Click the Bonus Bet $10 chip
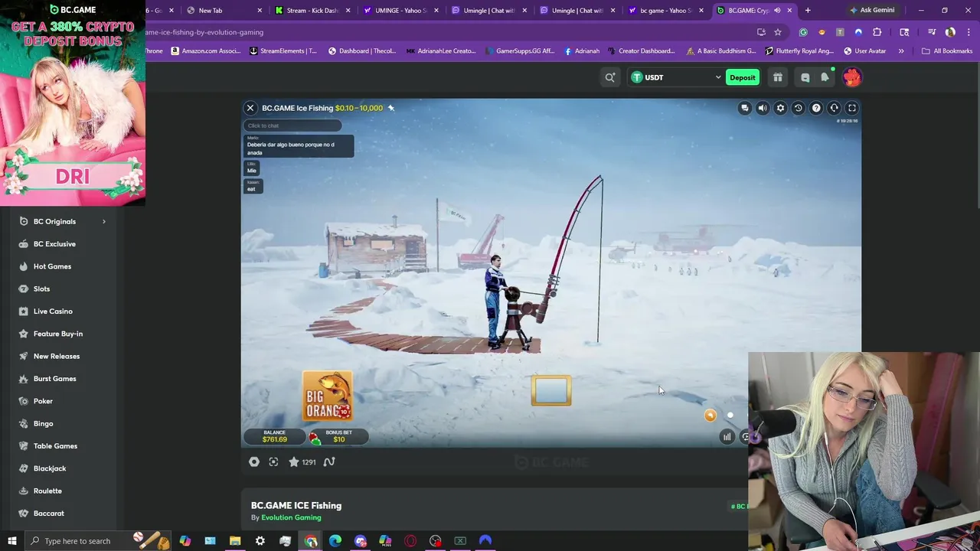This screenshot has width=980, height=551. tap(338, 436)
